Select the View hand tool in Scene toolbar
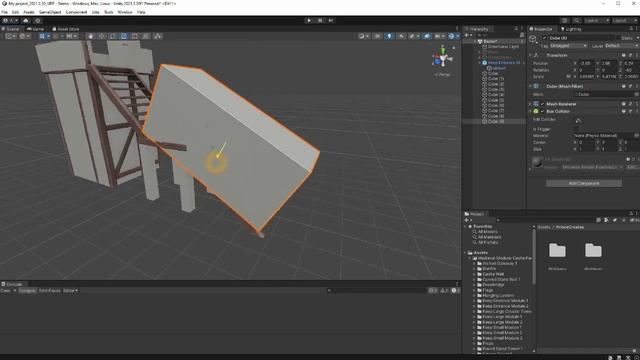This screenshot has width=640, height=360. click(91, 36)
